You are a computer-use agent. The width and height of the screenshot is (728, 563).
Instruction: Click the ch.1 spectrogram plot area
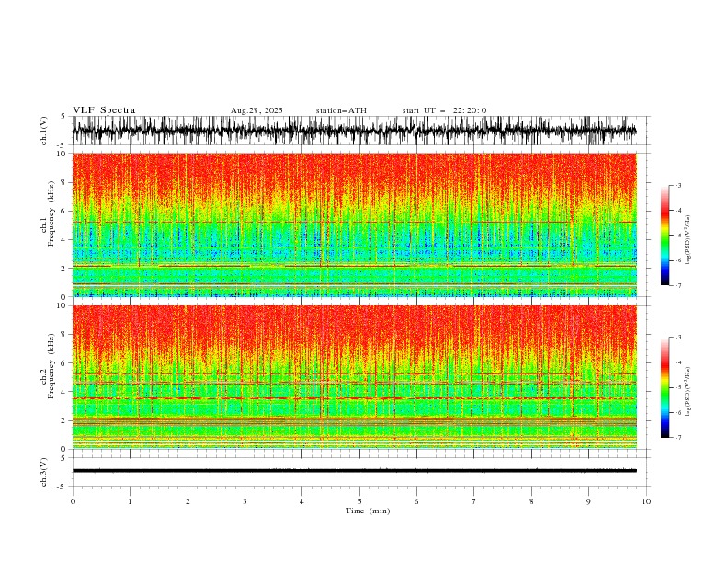point(355,224)
